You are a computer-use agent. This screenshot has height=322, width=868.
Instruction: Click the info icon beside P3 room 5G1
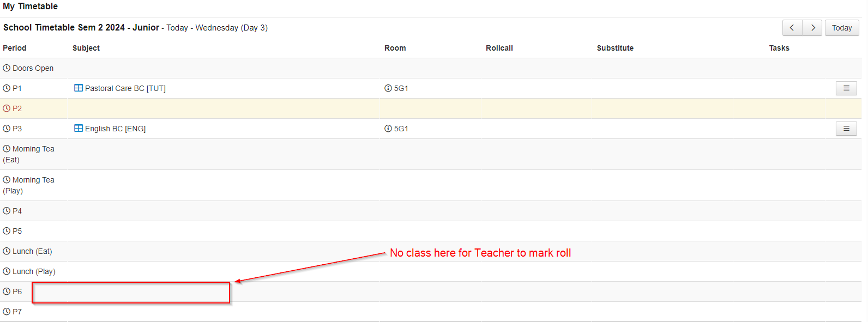tap(388, 129)
